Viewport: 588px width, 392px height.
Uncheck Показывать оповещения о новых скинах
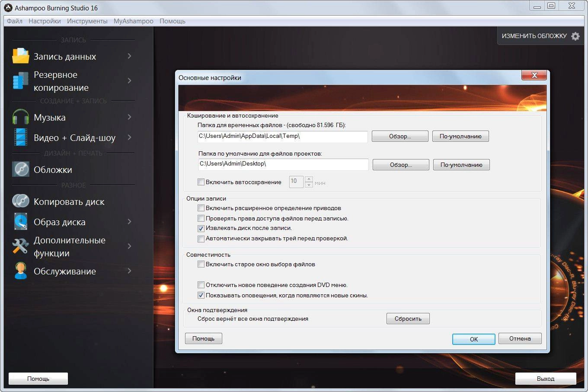tap(201, 295)
